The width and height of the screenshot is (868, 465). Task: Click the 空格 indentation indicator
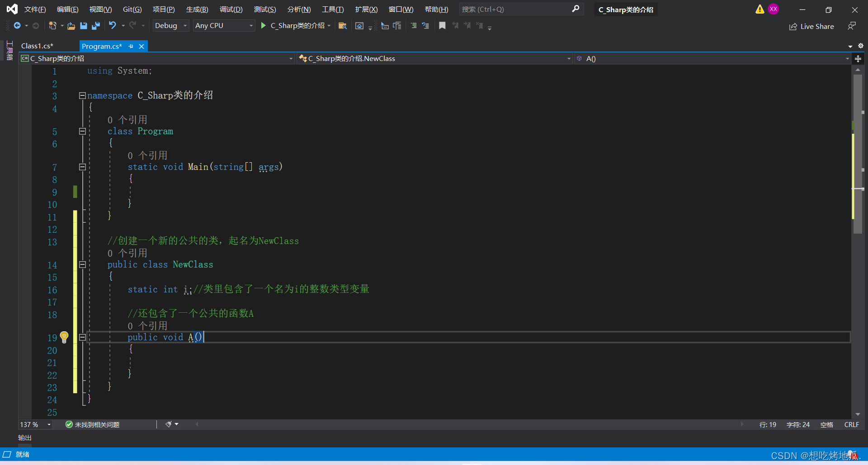tap(827, 425)
